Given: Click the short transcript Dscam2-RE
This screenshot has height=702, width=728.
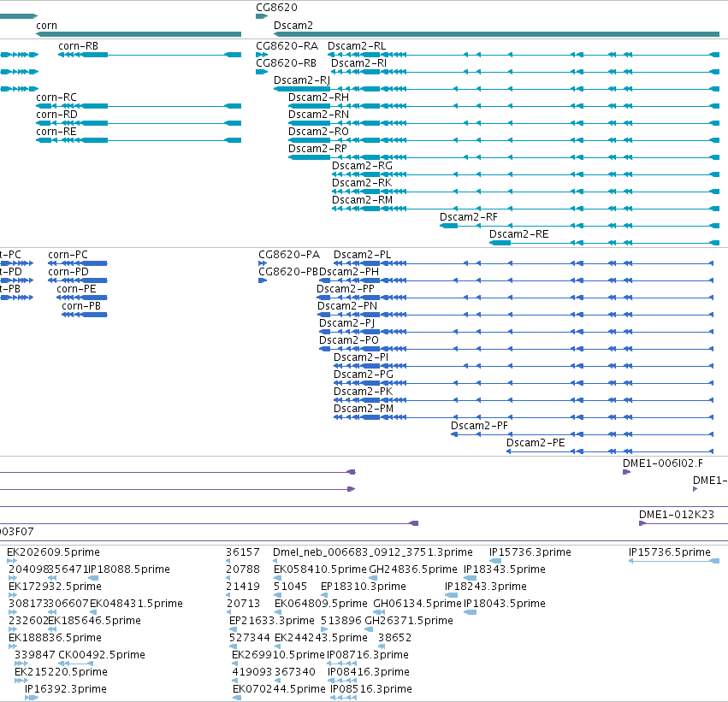Looking at the screenshot, I should point(518,235).
